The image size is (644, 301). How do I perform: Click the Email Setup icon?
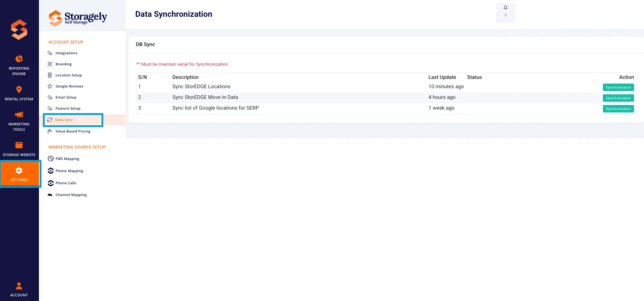pos(50,97)
